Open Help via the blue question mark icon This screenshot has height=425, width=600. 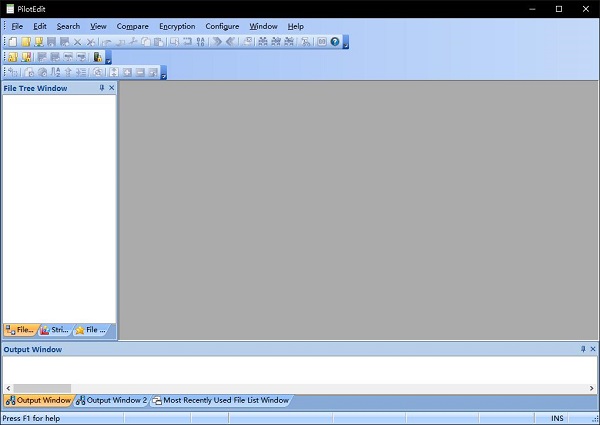coord(335,42)
